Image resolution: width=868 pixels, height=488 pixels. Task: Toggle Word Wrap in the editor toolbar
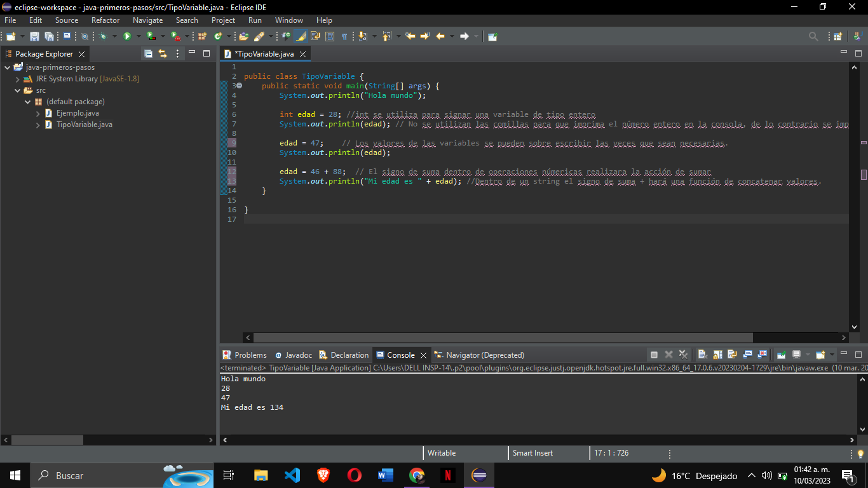point(315,36)
